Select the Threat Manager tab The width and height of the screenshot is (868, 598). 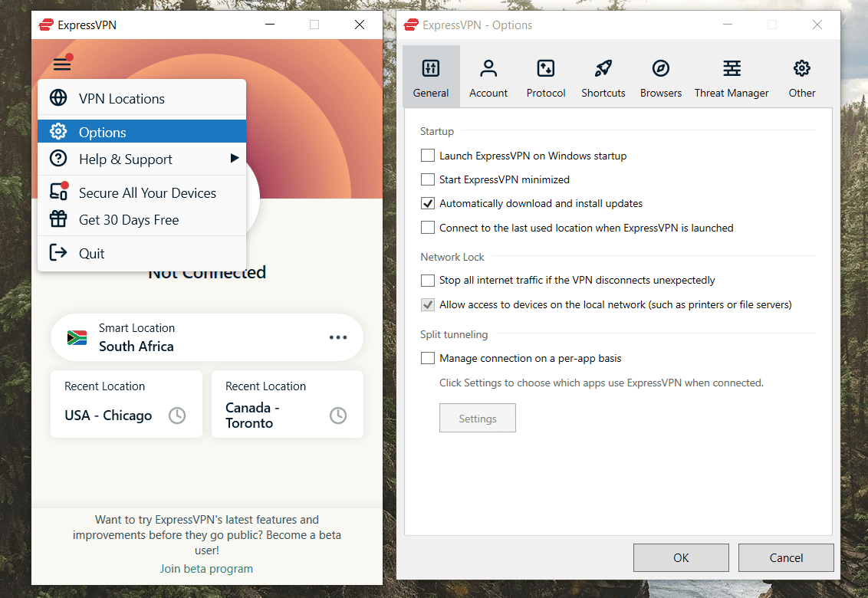(x=732, y=77)
